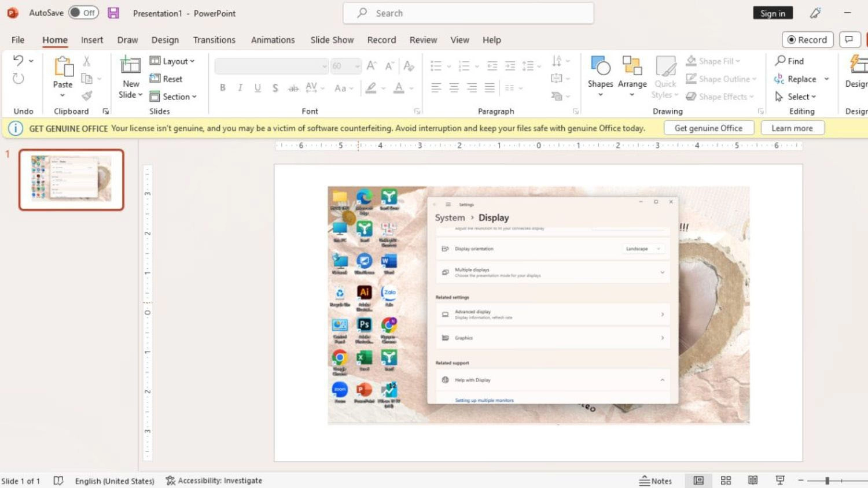Click the Format Painter brush icon

click(x=87, y=96)
